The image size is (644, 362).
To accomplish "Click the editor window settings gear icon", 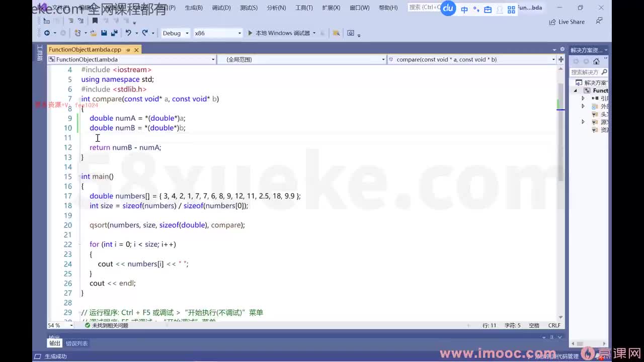I will 561,50.
